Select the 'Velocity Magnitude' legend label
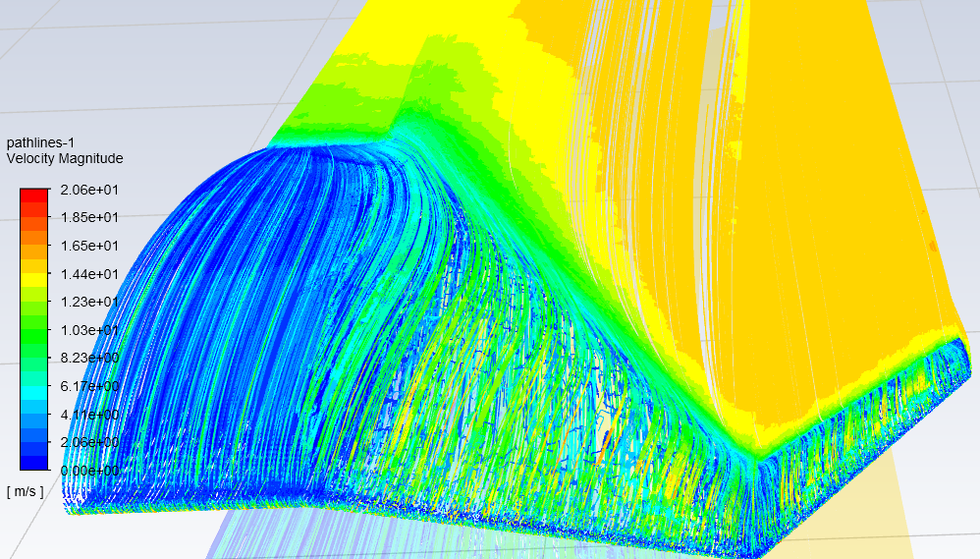The width and height of the screenshot is (980, 559). pos(65,158)
